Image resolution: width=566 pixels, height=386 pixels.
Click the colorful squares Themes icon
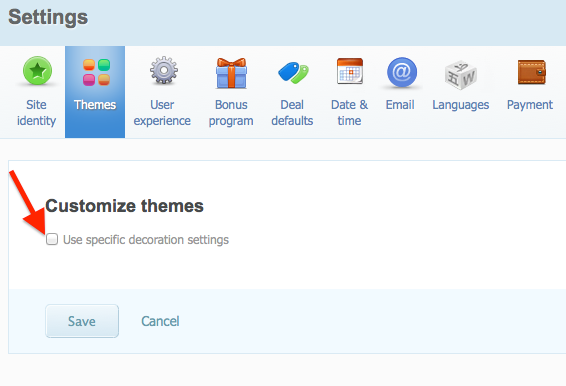[x=96, y=72]
